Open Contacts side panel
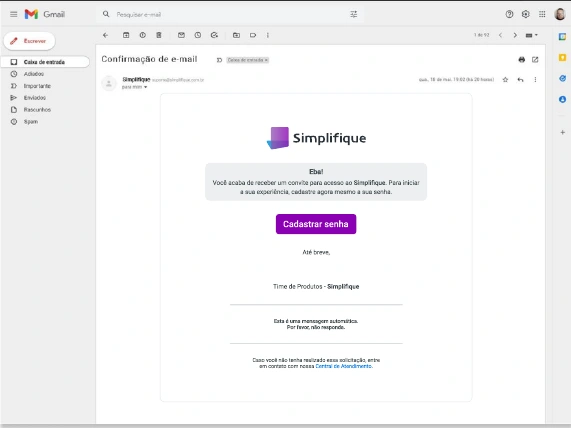Viewport: 571px width, 428px height. click(x=562, y=99)
